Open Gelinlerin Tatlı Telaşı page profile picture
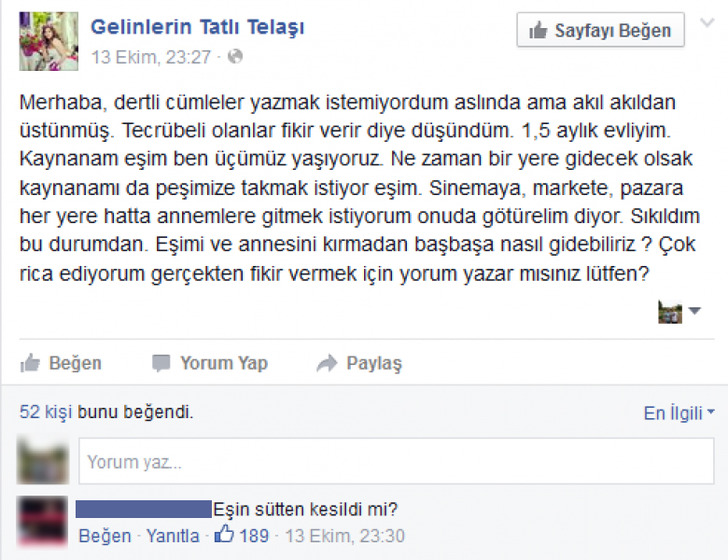Screen dimensions: 728x560 tap(49, 41)
